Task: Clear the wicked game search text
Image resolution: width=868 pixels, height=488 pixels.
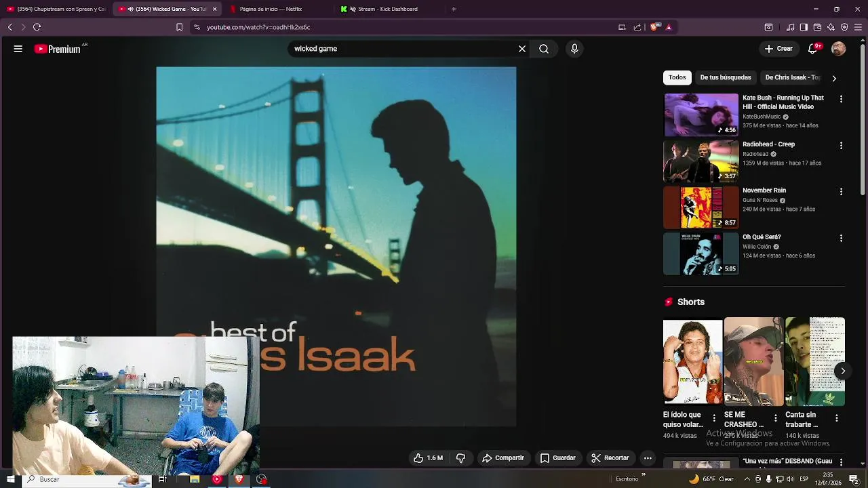Action: pyautogui.click(x=522, y=49)
